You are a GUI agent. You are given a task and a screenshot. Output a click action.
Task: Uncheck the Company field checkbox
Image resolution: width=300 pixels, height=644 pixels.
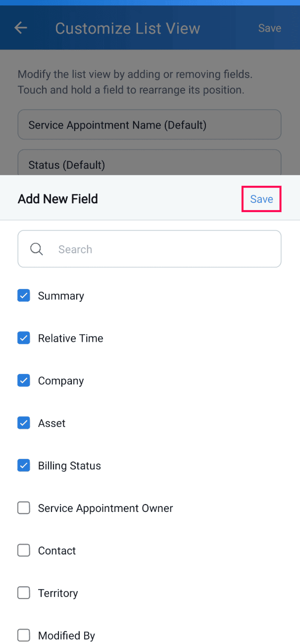pyautogui.click(x=24, y=381)
